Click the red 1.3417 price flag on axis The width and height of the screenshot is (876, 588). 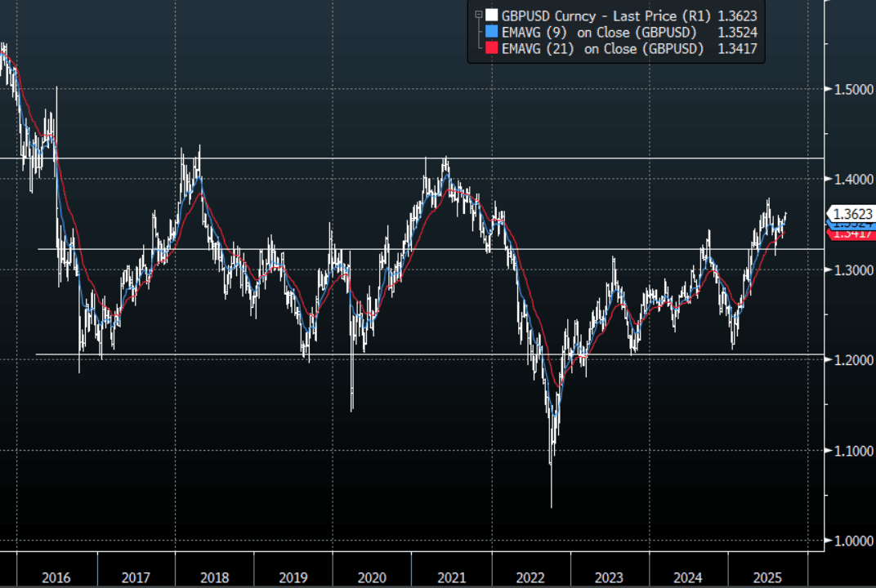click(851, 234)
